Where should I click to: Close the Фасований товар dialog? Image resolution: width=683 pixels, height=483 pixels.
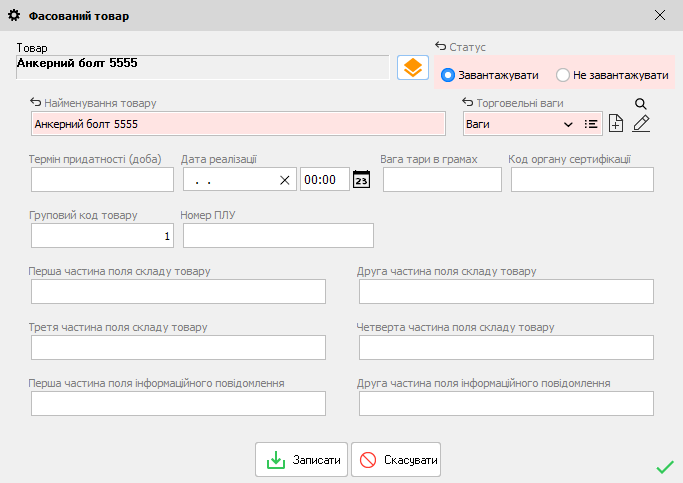tap(660, 15)
